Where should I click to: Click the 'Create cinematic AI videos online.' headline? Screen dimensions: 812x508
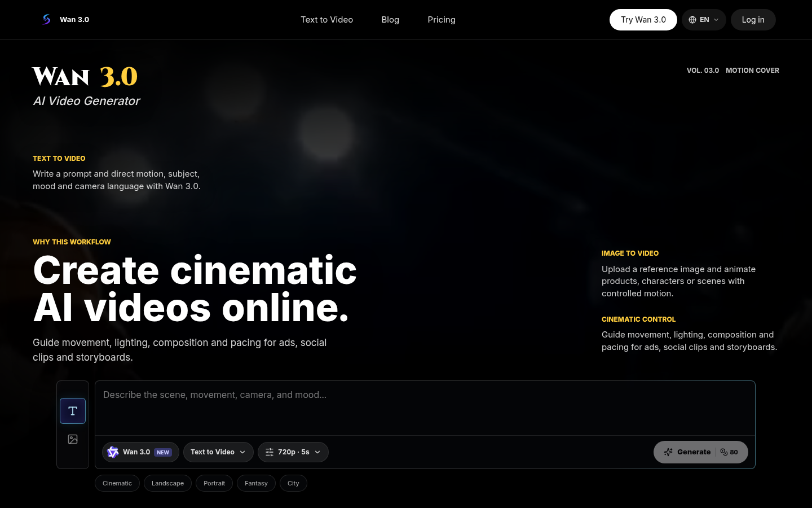[x=195, y=289]
